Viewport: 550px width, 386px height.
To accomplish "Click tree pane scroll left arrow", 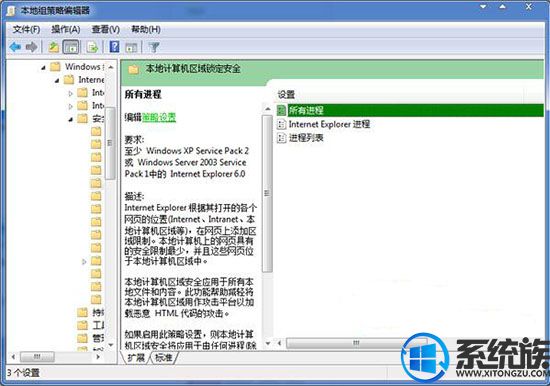I will tap(13, 357).
